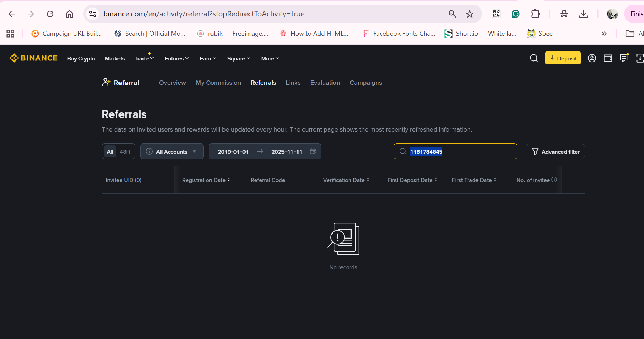Open the browser home page
Viewport: 644px width, 339px height.
[x=69, y=14]
